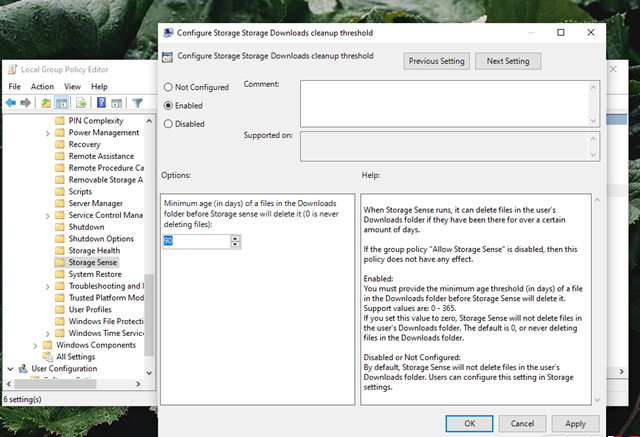This screenshot has width=640, height=437.
Task: Go to Next Setting
Action: click(x=508, y=61)
